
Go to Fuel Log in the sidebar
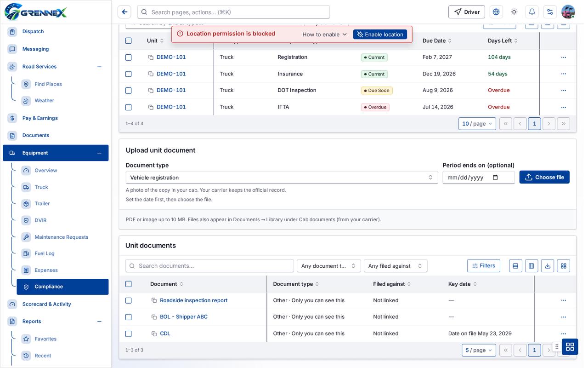45,253
